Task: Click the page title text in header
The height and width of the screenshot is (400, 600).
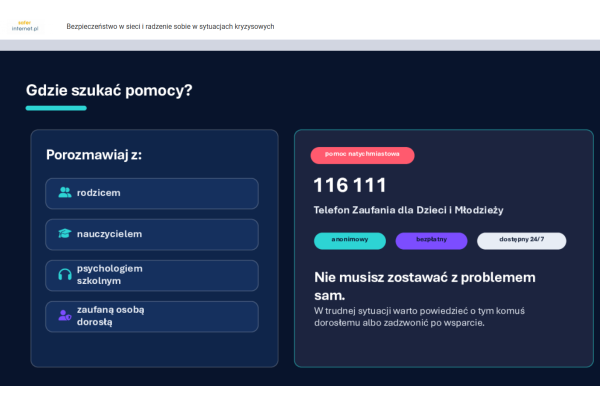Action: tap(170, 27)
